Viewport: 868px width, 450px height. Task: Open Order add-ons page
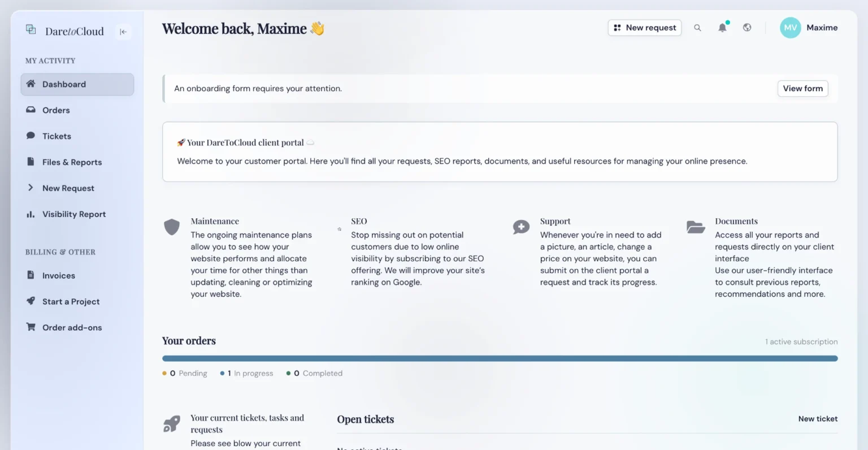pos(77,328)
